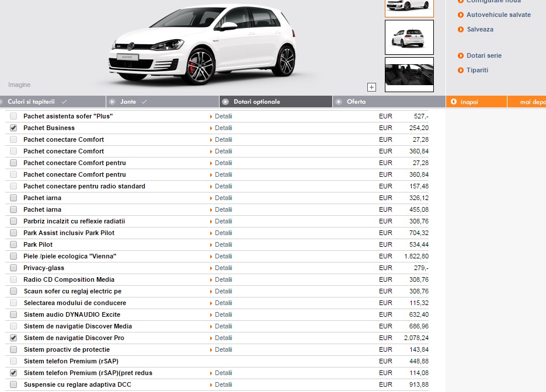Enable Pachet asistenta sofer "Plus" checkbox
546x392 pixels.
[x=13, y=116]
